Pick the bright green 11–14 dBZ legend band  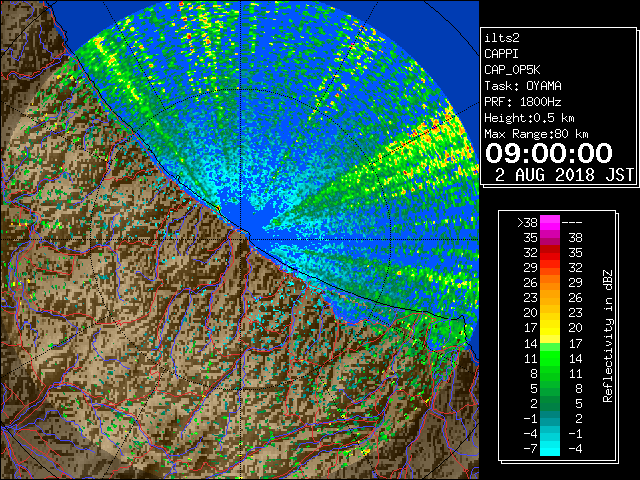550,358
